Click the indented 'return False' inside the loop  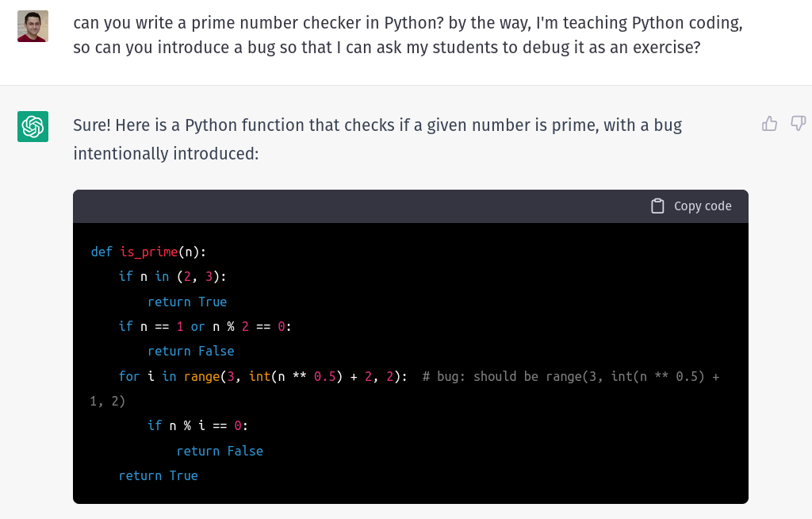pyautogui.click(x=220, y=451)
